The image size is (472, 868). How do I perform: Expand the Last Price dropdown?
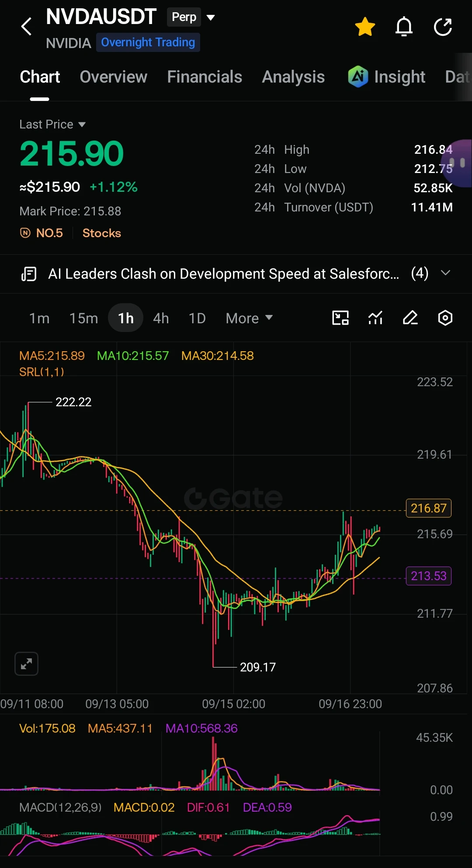[52, 124]
